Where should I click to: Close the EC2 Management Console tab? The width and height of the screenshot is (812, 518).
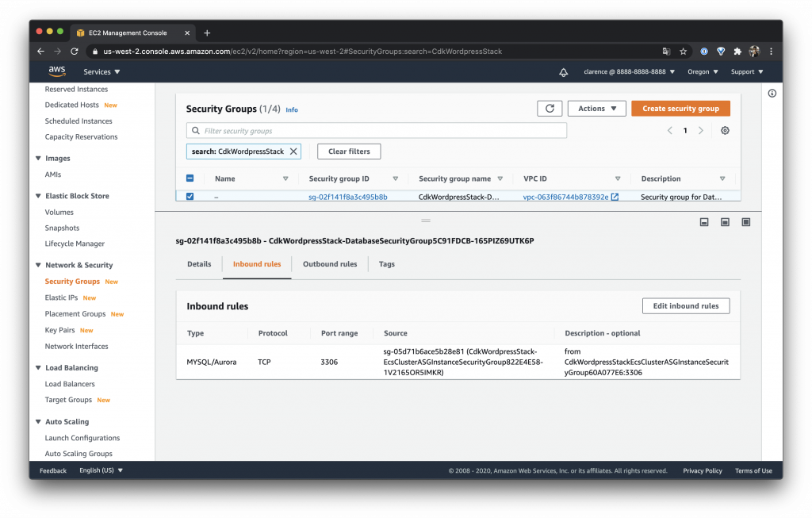[x=187, y=33]
